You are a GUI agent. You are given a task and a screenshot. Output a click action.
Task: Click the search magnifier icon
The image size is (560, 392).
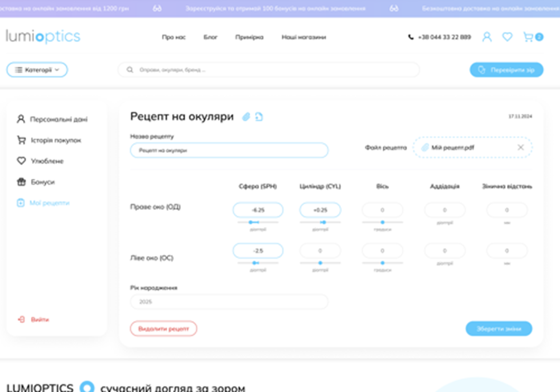pyautogui.click(x=130, y=70)
